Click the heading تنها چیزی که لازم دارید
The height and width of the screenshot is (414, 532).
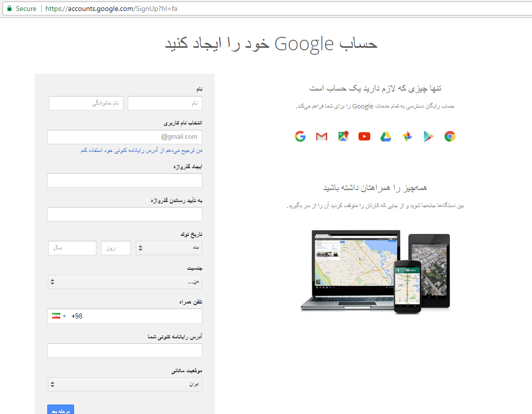pyautogui.click(x=375, y=88)
